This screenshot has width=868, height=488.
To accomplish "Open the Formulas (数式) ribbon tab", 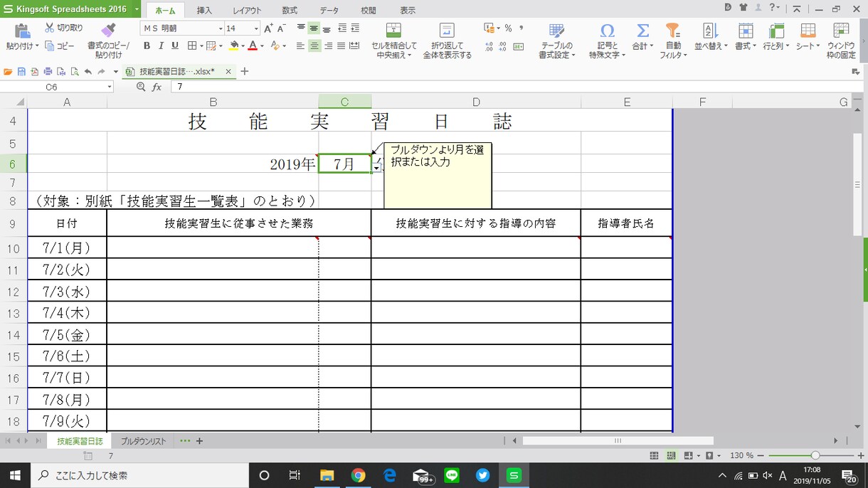I will coord(290,11).
